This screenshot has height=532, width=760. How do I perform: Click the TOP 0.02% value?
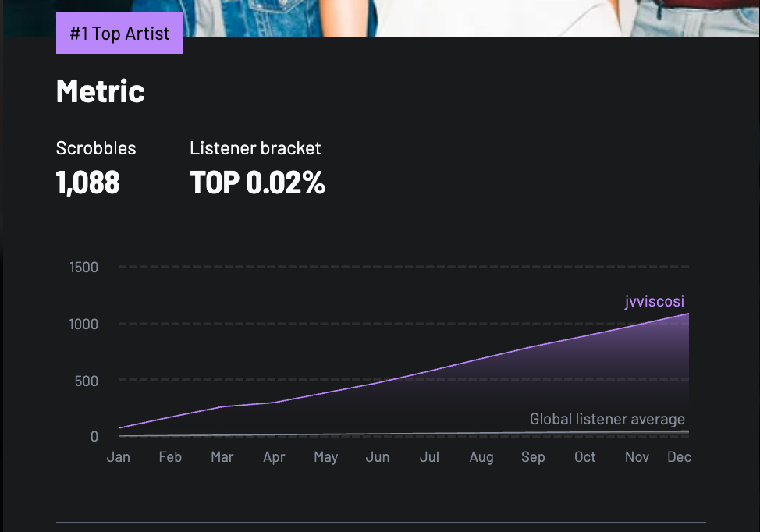(x=257, y=183)
